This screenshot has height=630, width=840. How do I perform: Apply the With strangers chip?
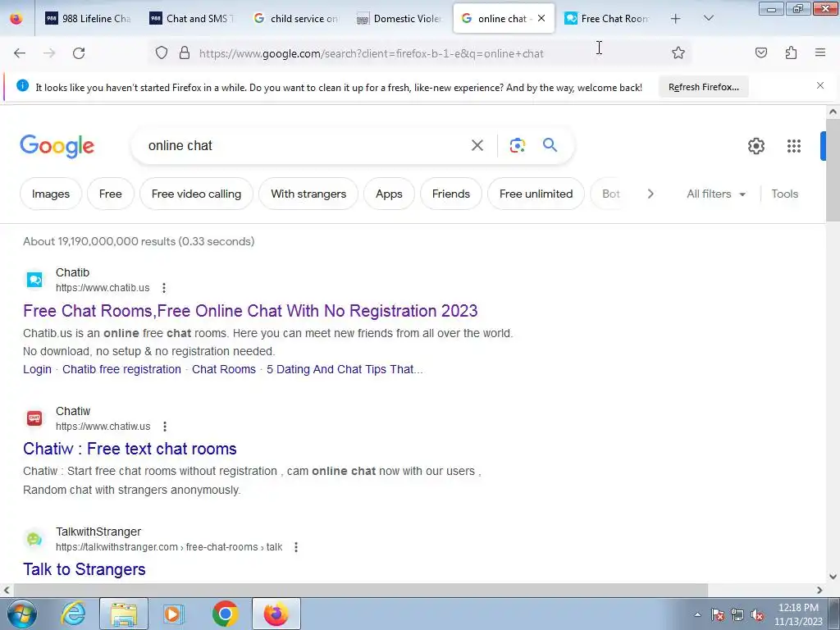pos(308,194)
